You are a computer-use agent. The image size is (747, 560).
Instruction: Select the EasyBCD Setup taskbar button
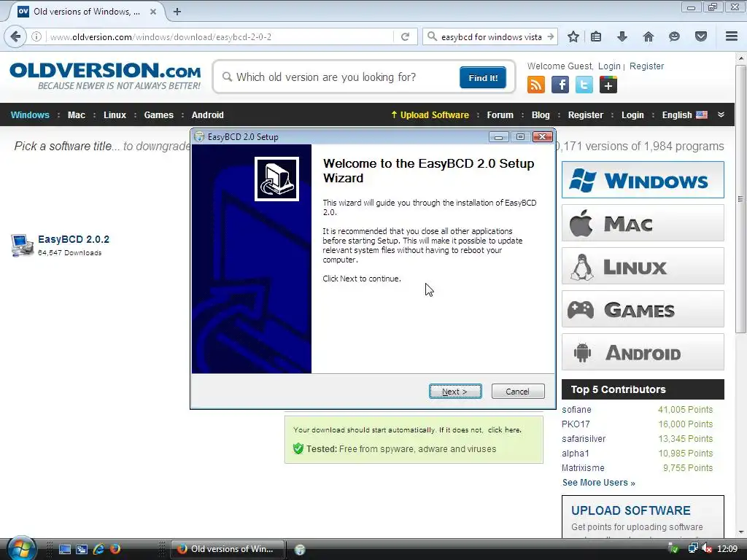coord(300,550)
